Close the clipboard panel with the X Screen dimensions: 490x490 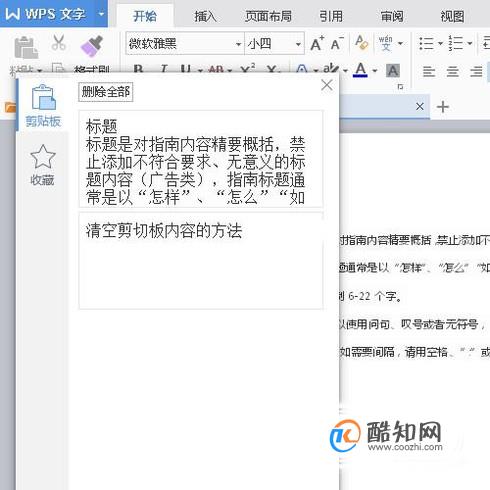[x=327, y=85]
